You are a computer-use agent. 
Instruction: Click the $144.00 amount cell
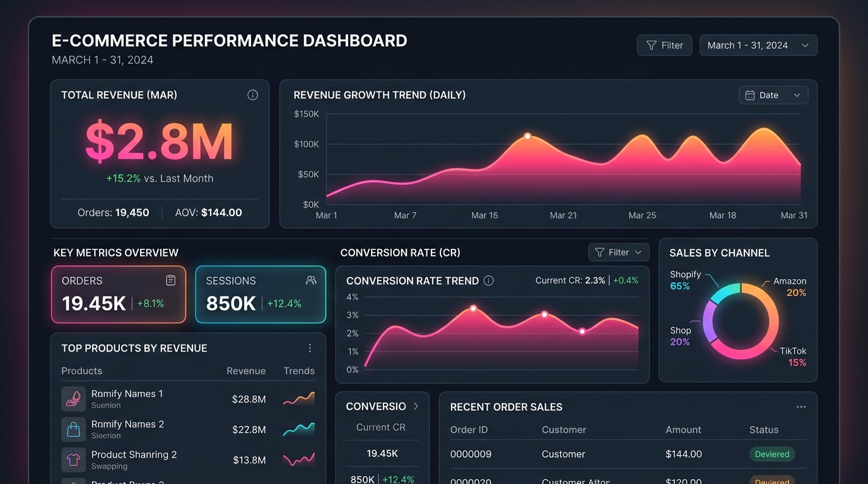click(684, 454)
